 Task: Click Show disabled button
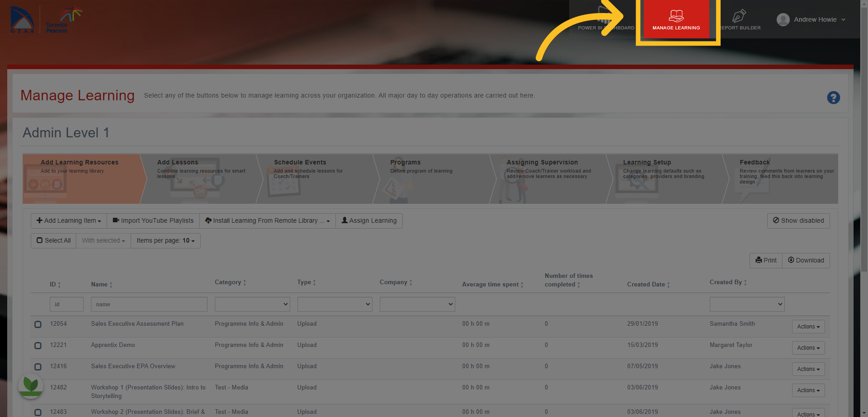(798, 220)
